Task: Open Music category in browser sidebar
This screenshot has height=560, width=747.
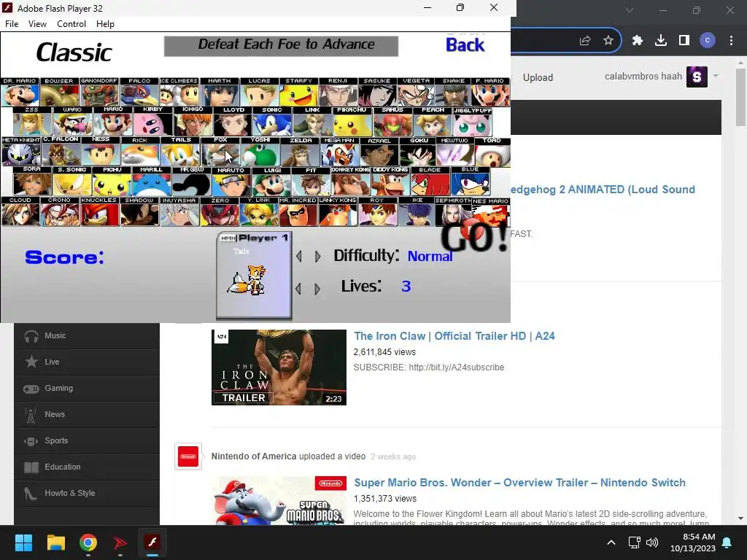Action: coord(87,335)
